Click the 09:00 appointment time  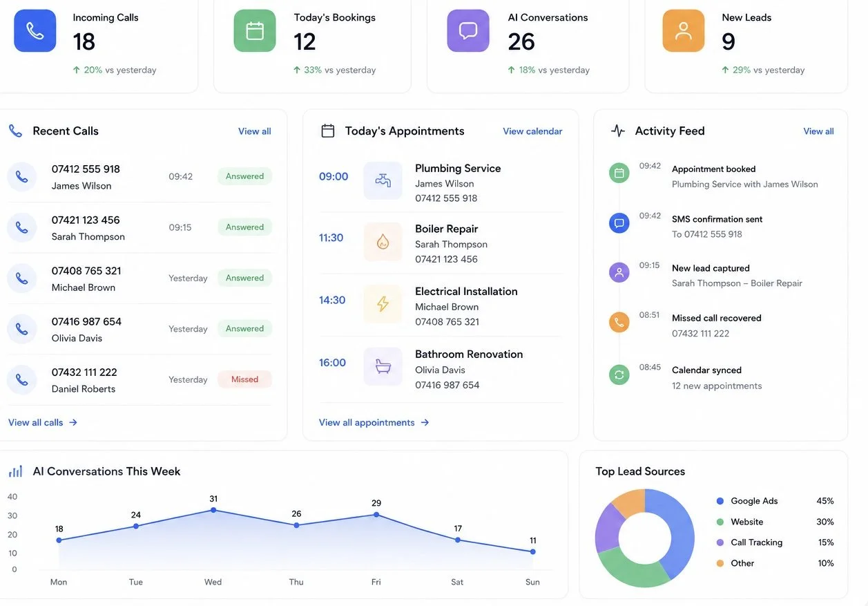tap(334, 177)
